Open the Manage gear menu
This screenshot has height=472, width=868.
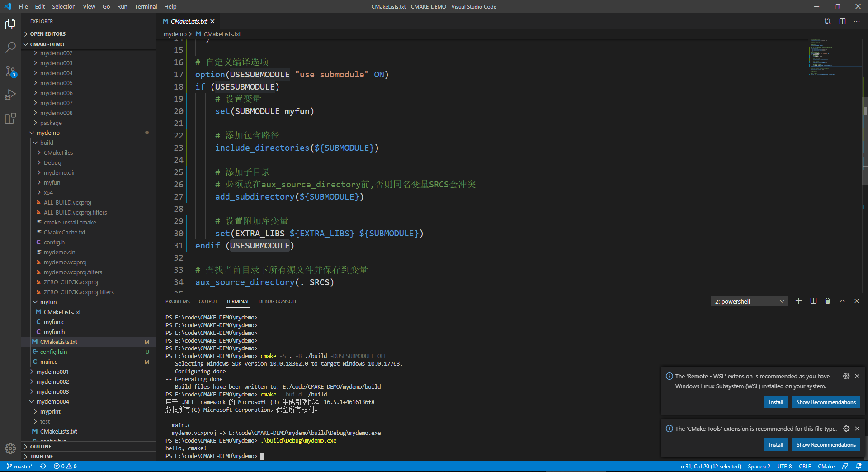tap(10, 448)
